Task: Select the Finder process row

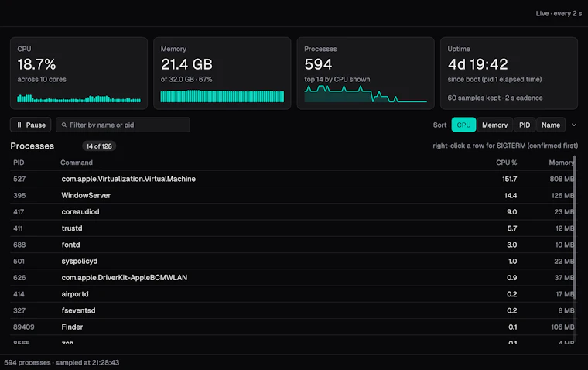Action: pos(294,327)
